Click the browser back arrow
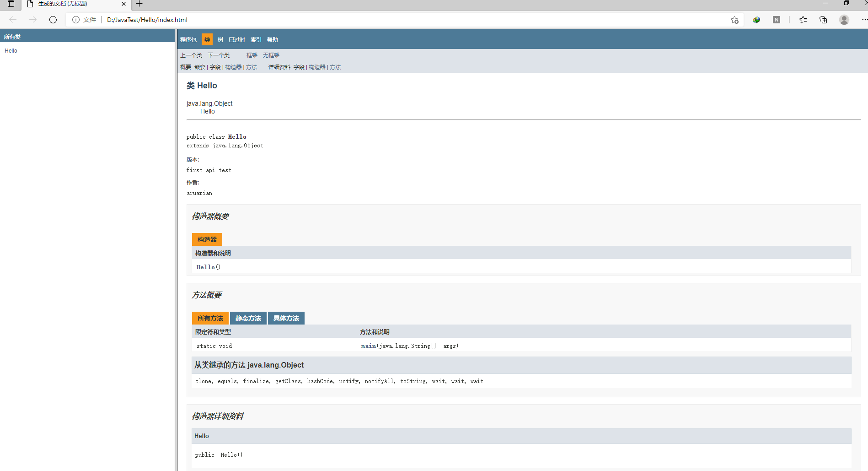868x471 pixels. click(13, 20)
